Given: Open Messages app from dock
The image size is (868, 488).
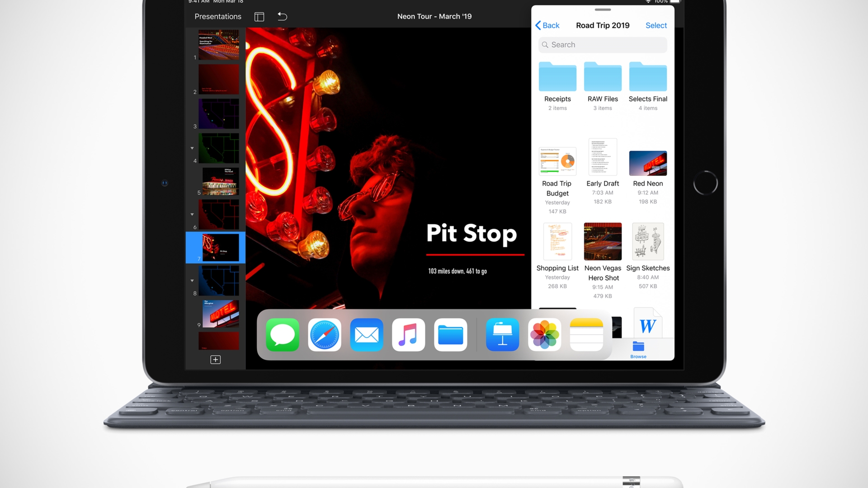Looking at the screenshot, I should click(x=283, y=335).
